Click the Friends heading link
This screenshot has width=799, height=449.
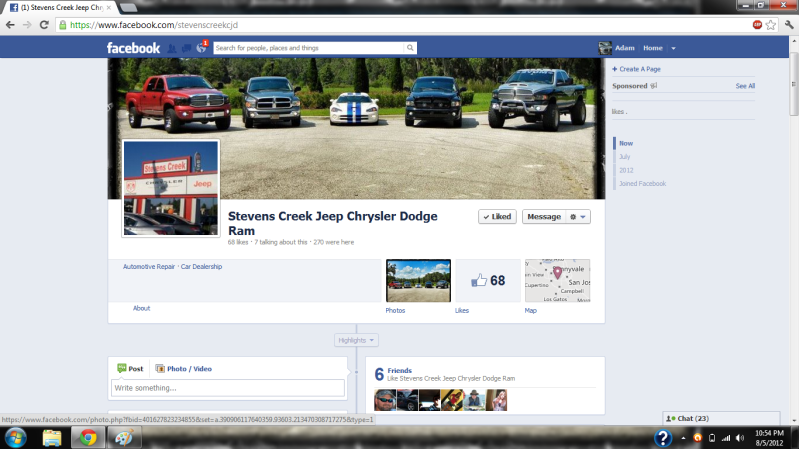tap(400, 371)
